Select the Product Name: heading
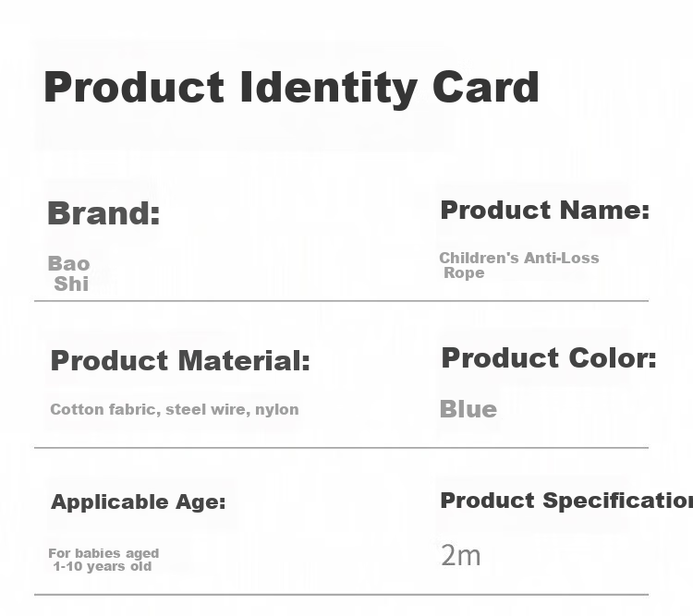 tap(545, 210)
